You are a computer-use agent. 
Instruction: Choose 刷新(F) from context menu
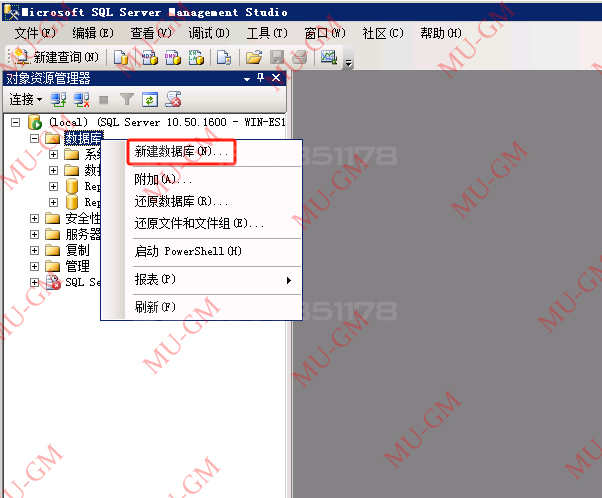[x=155, y=307]
